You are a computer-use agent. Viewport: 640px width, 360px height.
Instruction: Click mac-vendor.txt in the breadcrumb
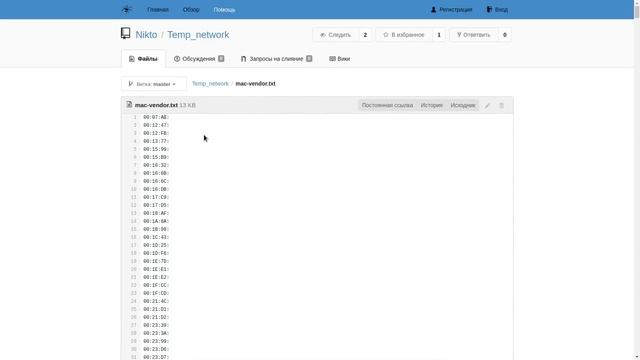[256, 84]
